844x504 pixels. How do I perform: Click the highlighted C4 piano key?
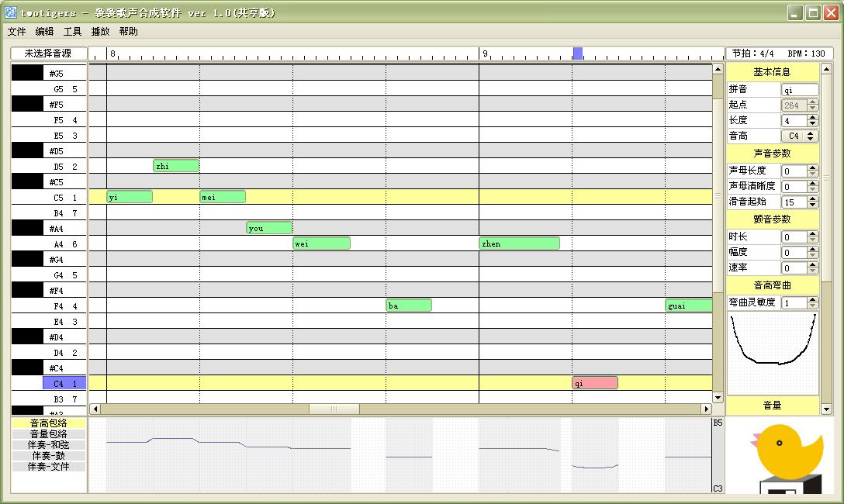tap(64, 383)
